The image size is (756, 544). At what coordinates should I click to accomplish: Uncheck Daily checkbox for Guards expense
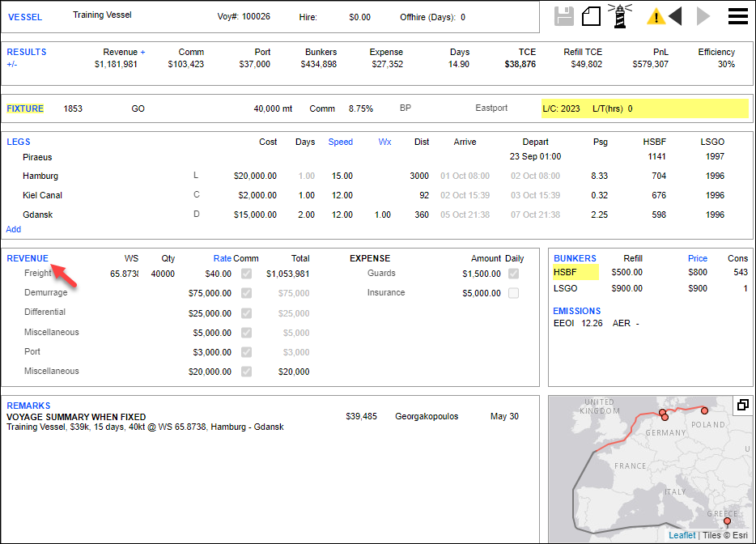513,274
